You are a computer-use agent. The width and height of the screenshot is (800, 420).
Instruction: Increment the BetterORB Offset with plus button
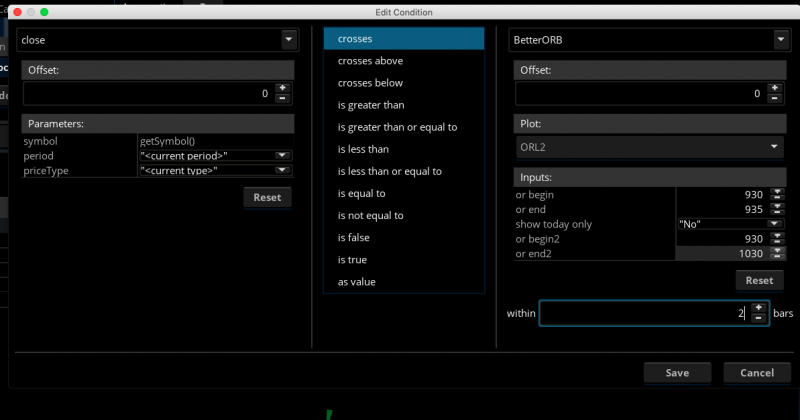pyautogui.click(x=775, y=88)
